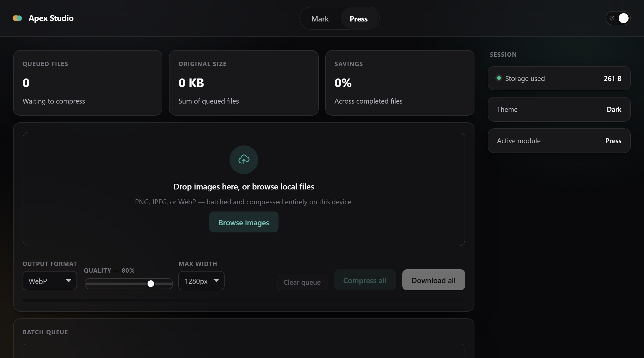This screenshot has height=358, width=644.
Task: Click the Compress all button
Action: (365, 280)
